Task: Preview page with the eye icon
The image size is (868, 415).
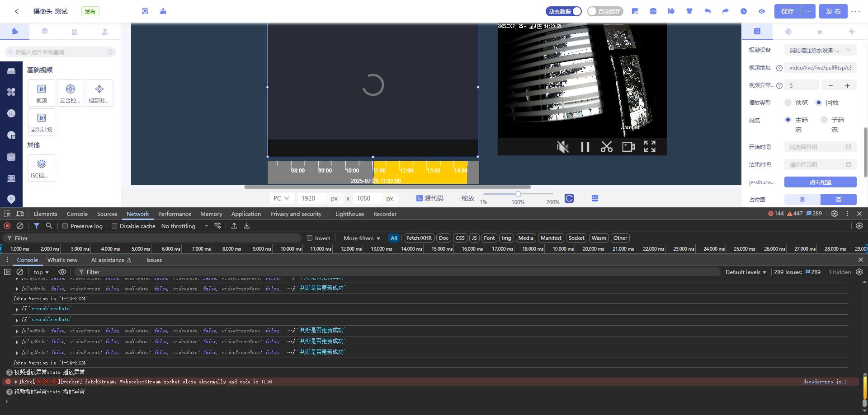Action: pos(762,11)
